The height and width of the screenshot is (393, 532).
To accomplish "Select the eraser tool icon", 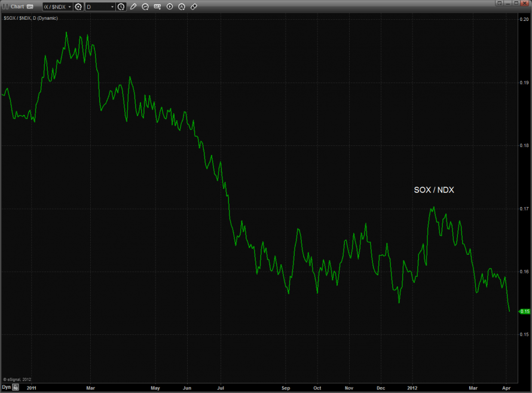I will click(194, 7).
